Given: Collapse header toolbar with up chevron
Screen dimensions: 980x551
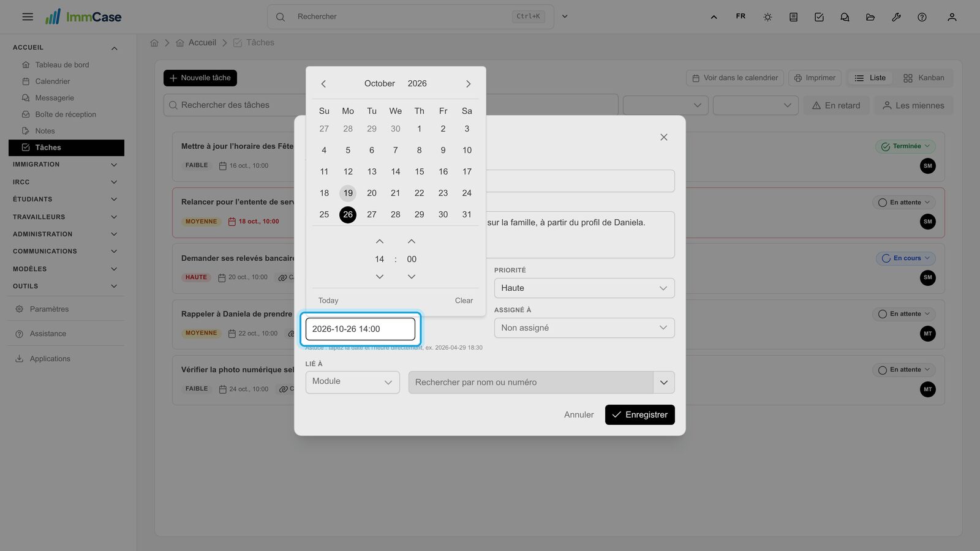Looking at the screenshot, I should pos(714,17).
